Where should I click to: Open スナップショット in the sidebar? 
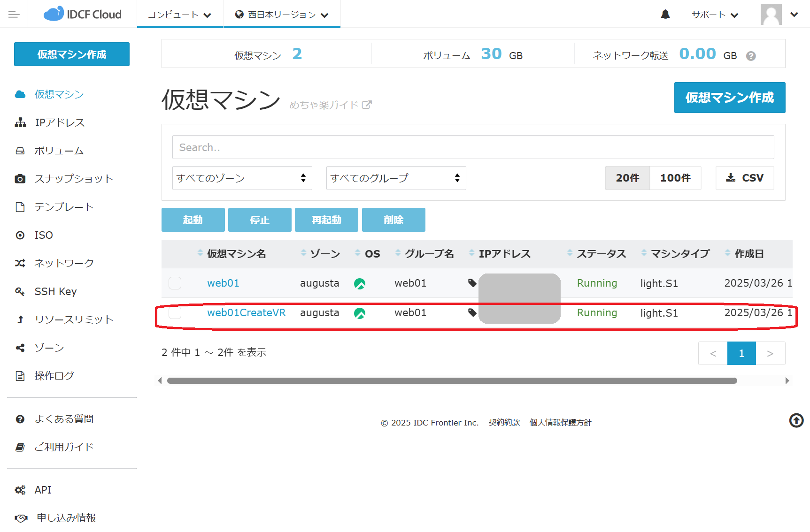point(74,179)
